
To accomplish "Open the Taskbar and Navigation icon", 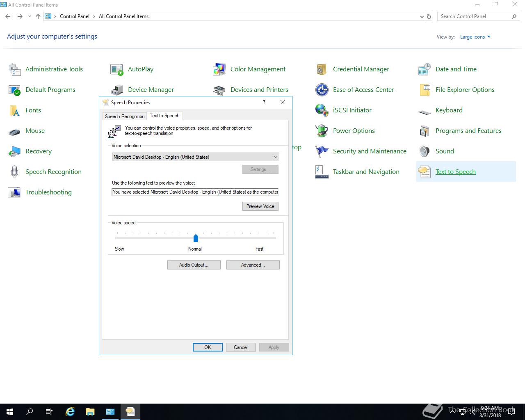I will [322, 172].
